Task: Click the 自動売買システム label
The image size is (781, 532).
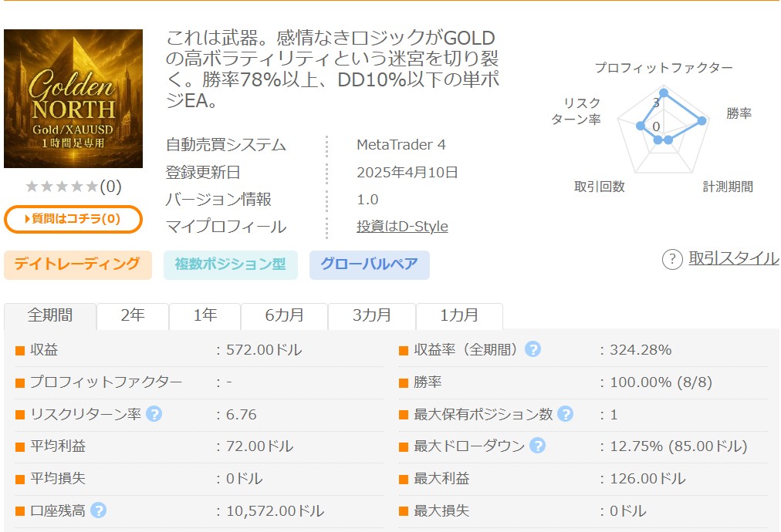Action: point(225,145)
